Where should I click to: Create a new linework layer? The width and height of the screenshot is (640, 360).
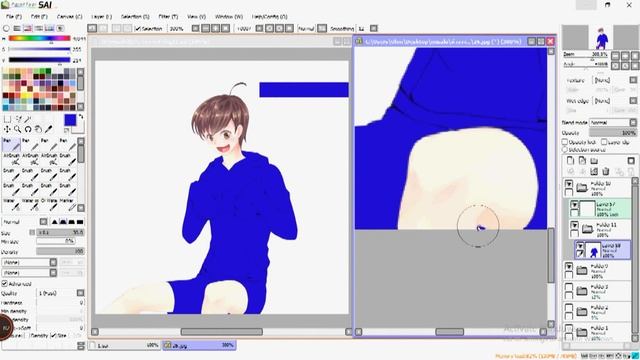pyautogui.click(x=582, y=160)
